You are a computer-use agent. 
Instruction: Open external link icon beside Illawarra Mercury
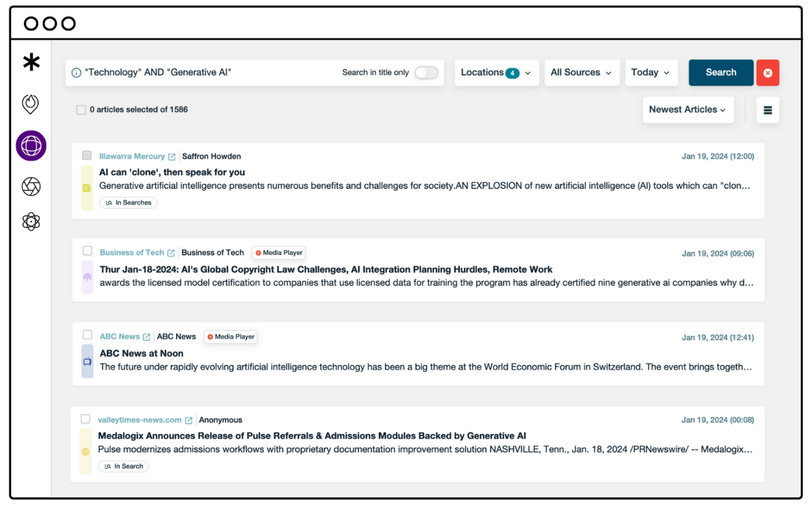click(172, 157)
